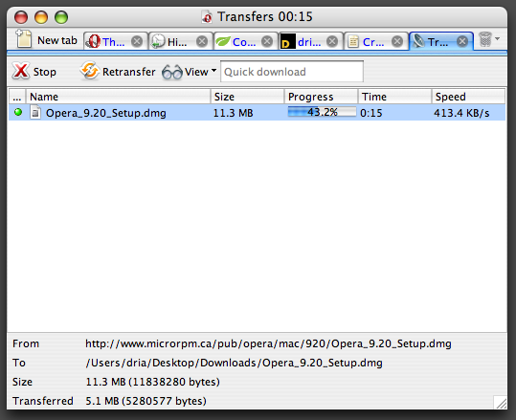Close the 'Co...' leaf icon tab
The height and width of the screenshot is (420, 516).
[267, 41]
